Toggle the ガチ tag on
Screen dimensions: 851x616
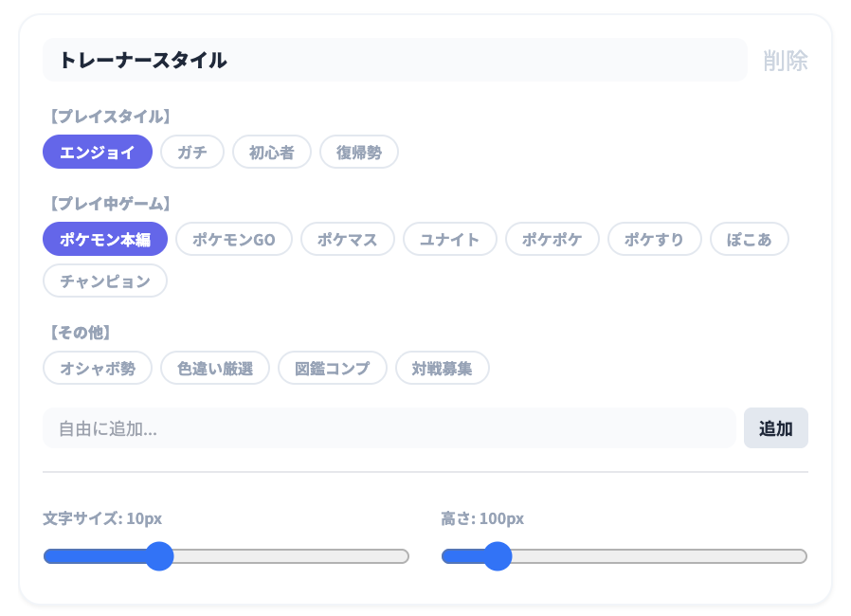click(x=192, y=152)
